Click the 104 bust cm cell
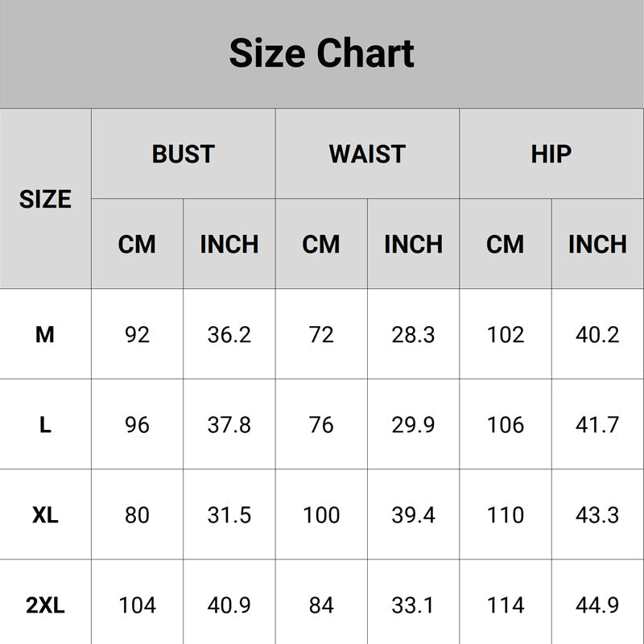Screen dimensions: 644x644 137,605
